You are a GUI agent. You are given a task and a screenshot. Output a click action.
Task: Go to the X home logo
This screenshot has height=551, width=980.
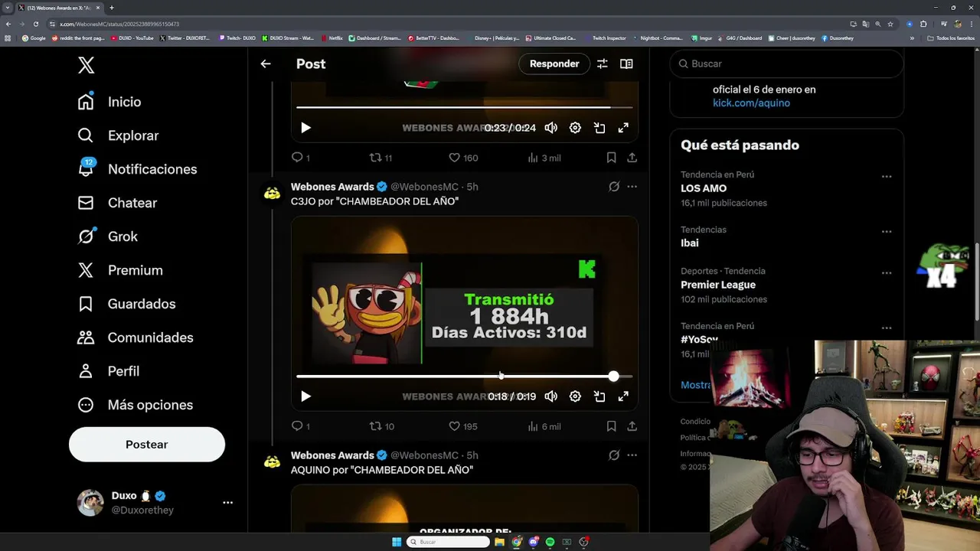click(86, 65)
